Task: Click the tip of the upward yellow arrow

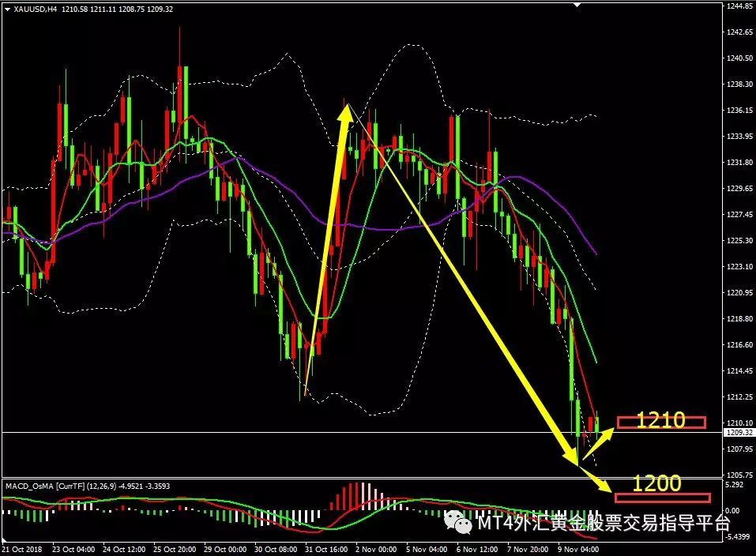Action: coord(345,105)
